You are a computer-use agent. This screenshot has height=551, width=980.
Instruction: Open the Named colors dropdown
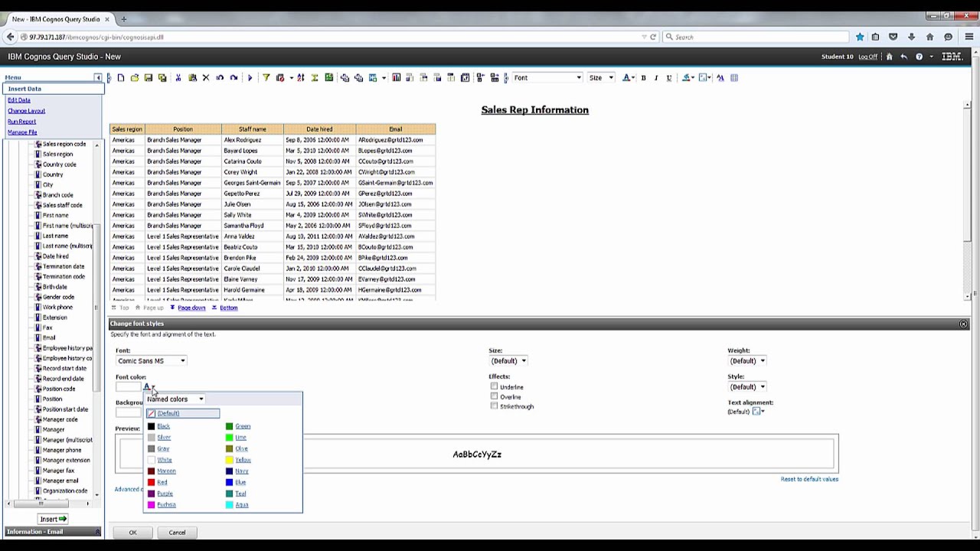point(175,399)
